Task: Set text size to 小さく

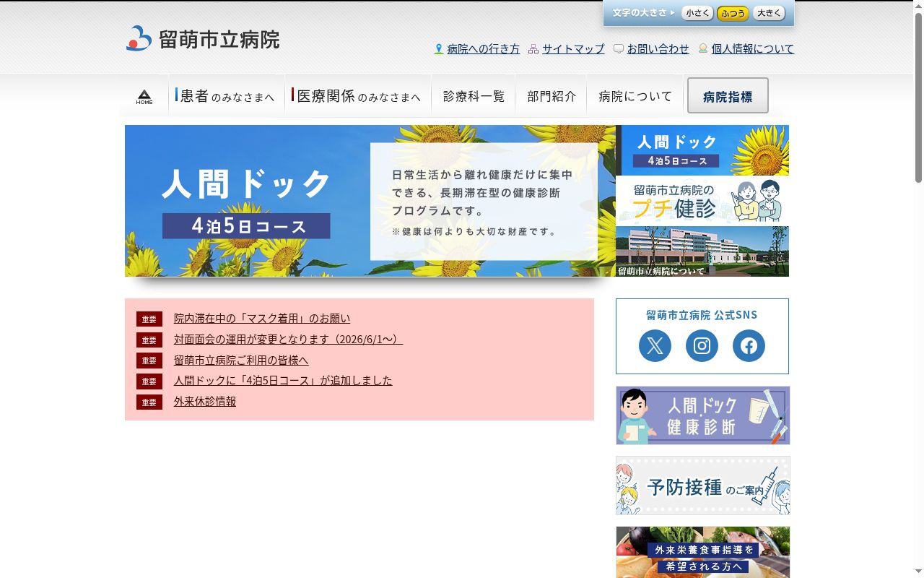Action: coord(697,13)
